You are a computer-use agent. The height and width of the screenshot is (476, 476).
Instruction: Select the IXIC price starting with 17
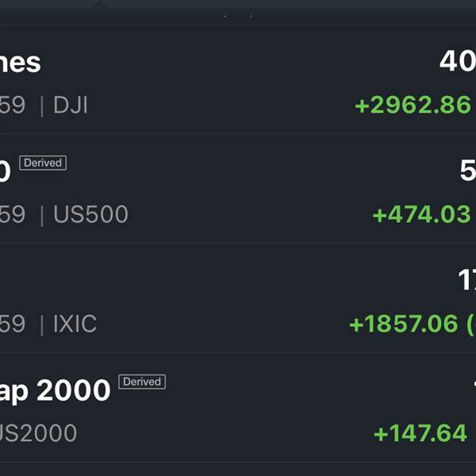point(467,280)
